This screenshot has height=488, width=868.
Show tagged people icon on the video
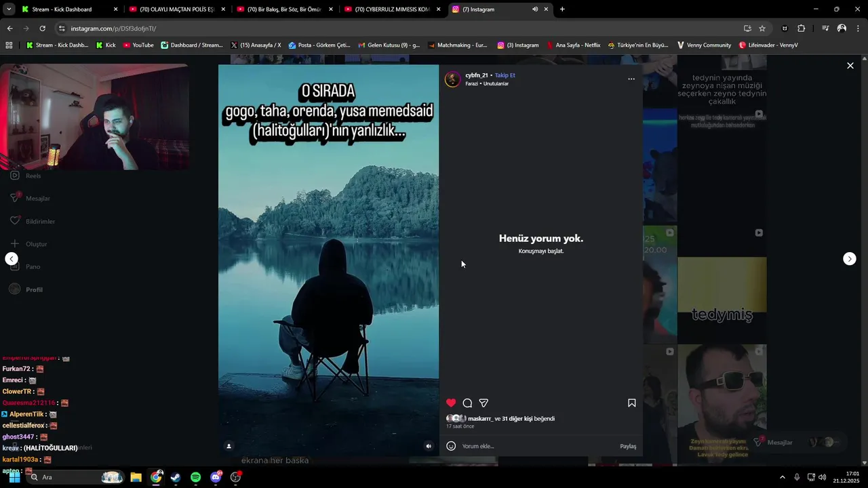[229, 446]
